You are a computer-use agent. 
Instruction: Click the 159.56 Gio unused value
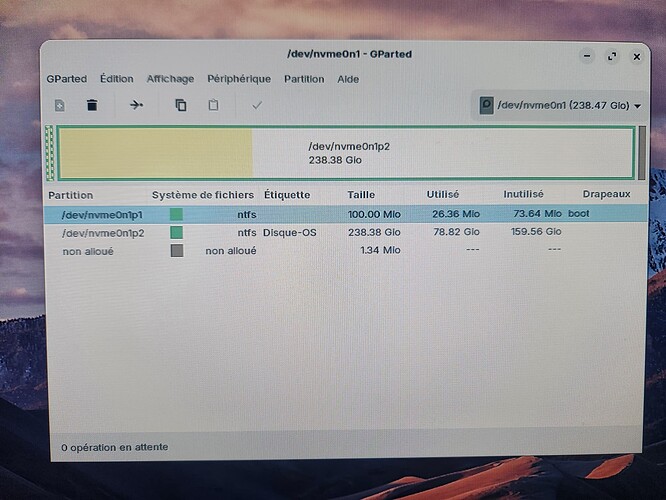[536, 232]
